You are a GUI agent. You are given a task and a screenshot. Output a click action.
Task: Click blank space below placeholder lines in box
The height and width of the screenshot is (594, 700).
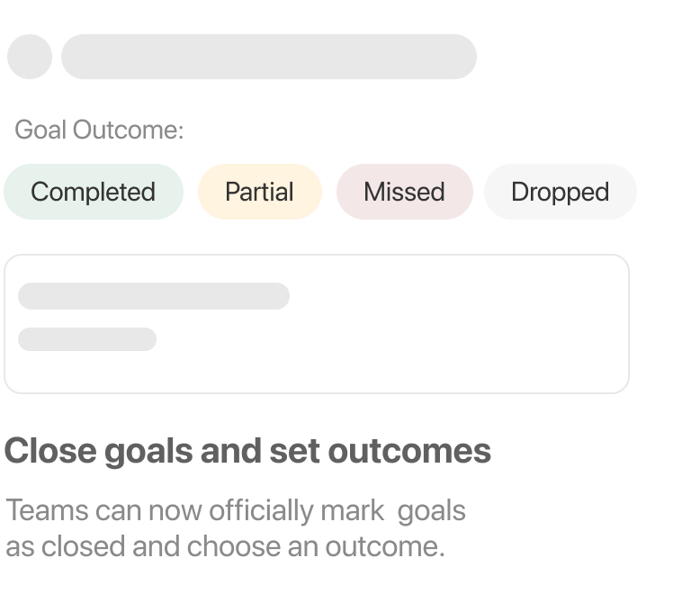pos(317,373)
